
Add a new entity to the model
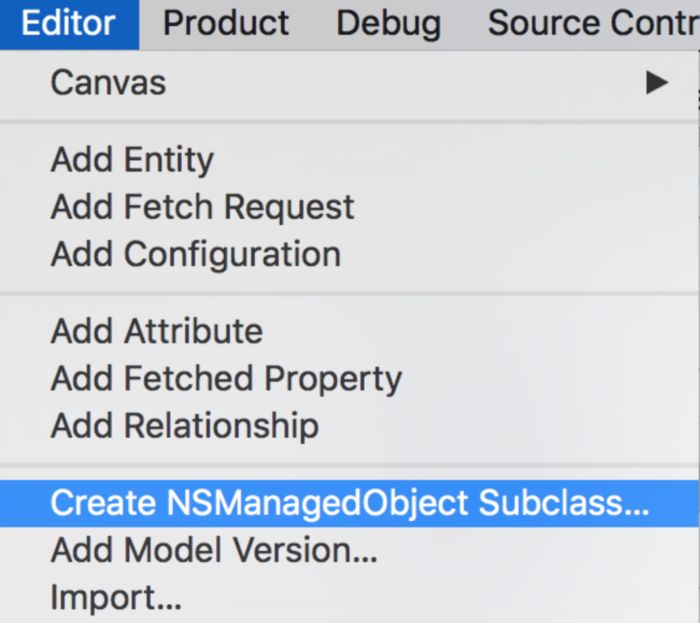(132, 160)
